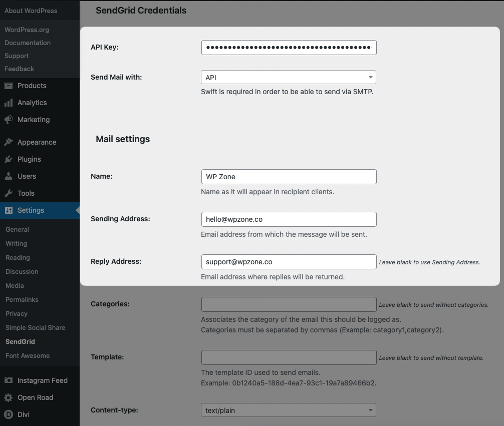This screenshot has width=504, height=426.
Task: Click the Template ID input field
Action: (x=289, y=357)
